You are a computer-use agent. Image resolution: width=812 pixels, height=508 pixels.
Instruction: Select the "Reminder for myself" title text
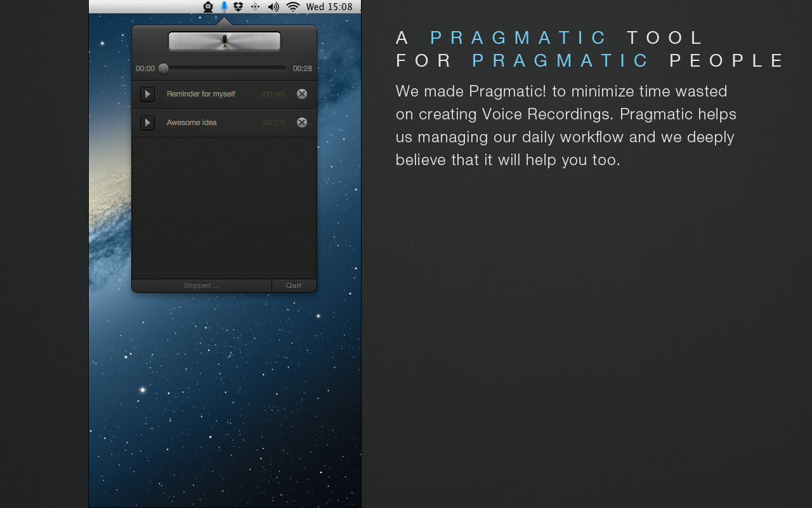[201, 94]
